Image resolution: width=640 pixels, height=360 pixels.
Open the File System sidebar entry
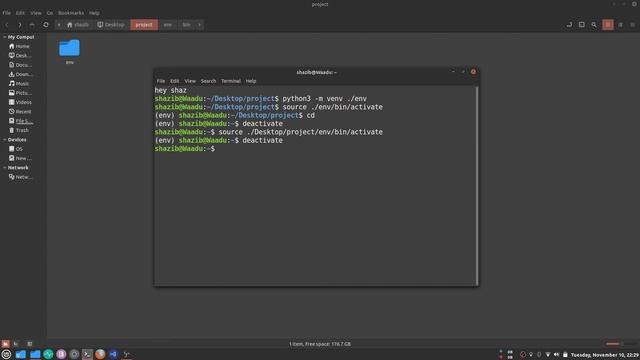point(20,121)
